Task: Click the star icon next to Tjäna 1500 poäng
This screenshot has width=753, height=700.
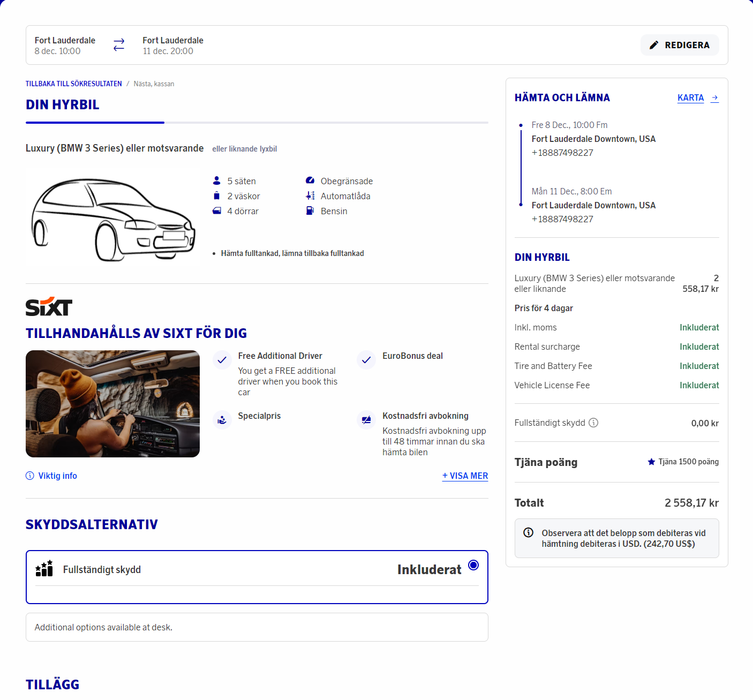Action: (651, 462)
